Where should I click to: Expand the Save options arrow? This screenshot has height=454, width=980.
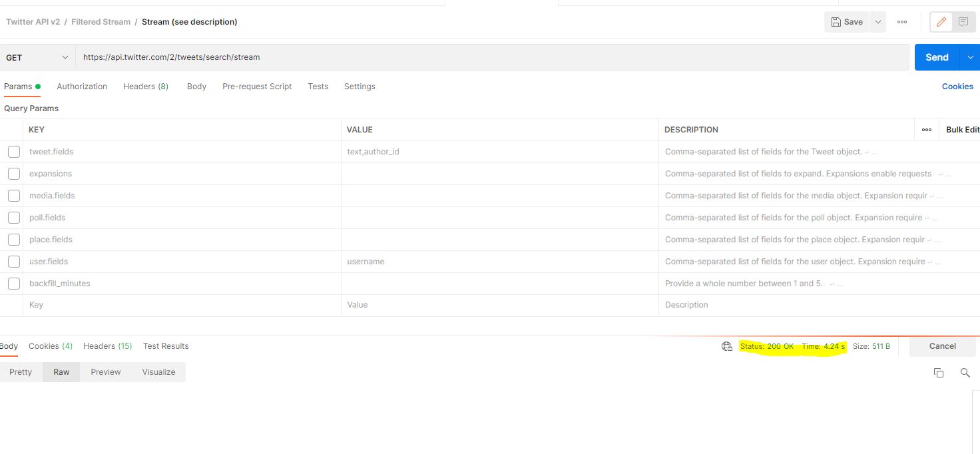(x=878, y=22)
